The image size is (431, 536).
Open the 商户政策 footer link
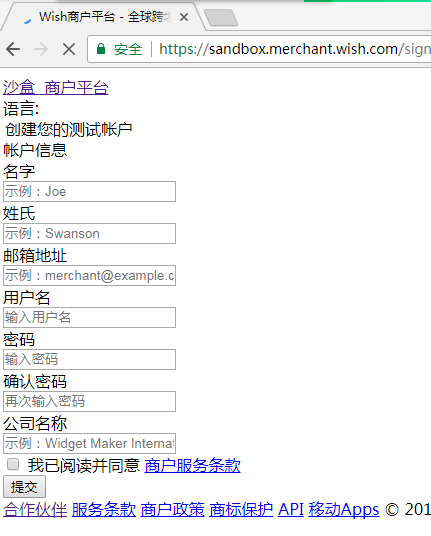pyautogui.click(x=172, y=510)
